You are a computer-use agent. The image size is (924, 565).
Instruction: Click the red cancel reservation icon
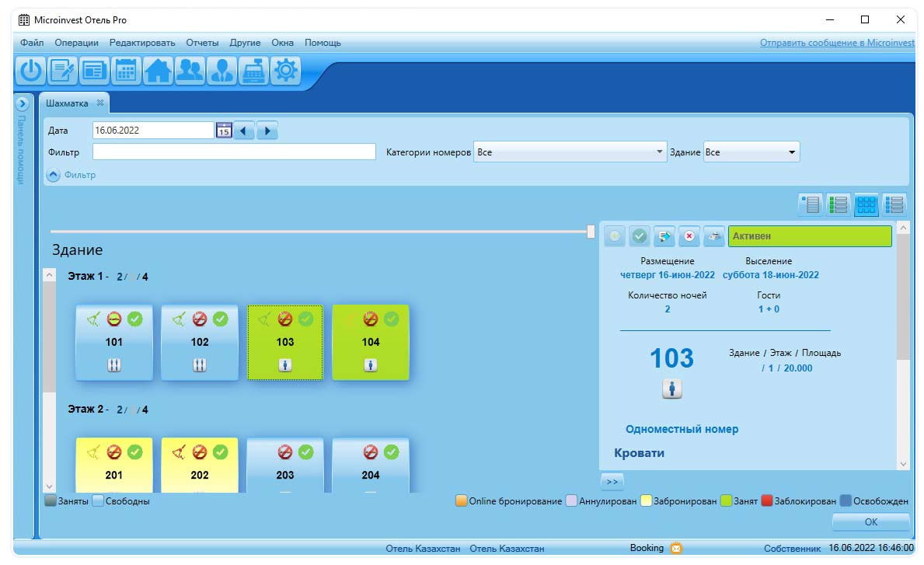coord(689,236)
